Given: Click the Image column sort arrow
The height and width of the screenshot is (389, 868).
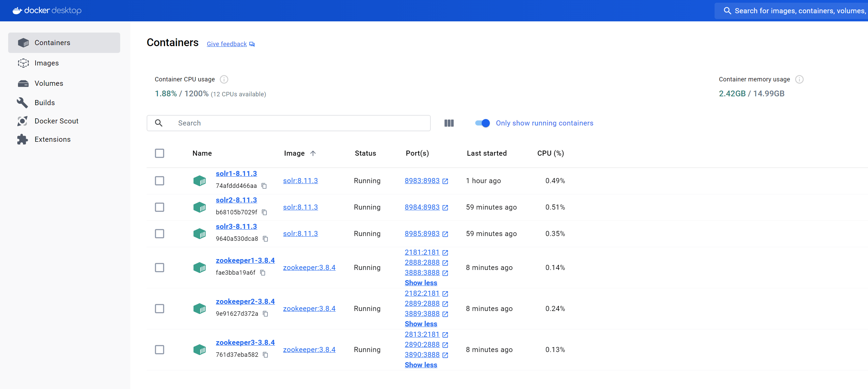Looking at the screenshot, I should coord(313,153).
